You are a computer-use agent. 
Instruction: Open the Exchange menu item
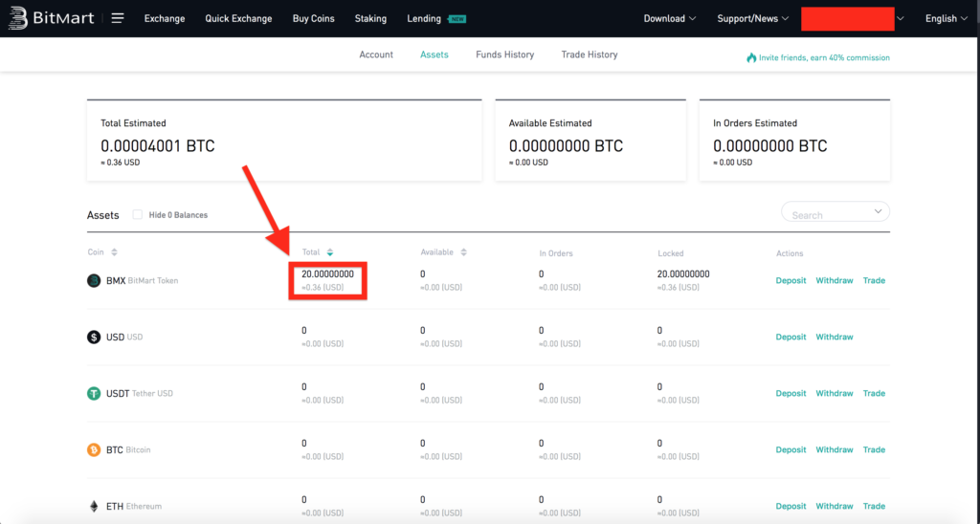click(x=165, y=19)
